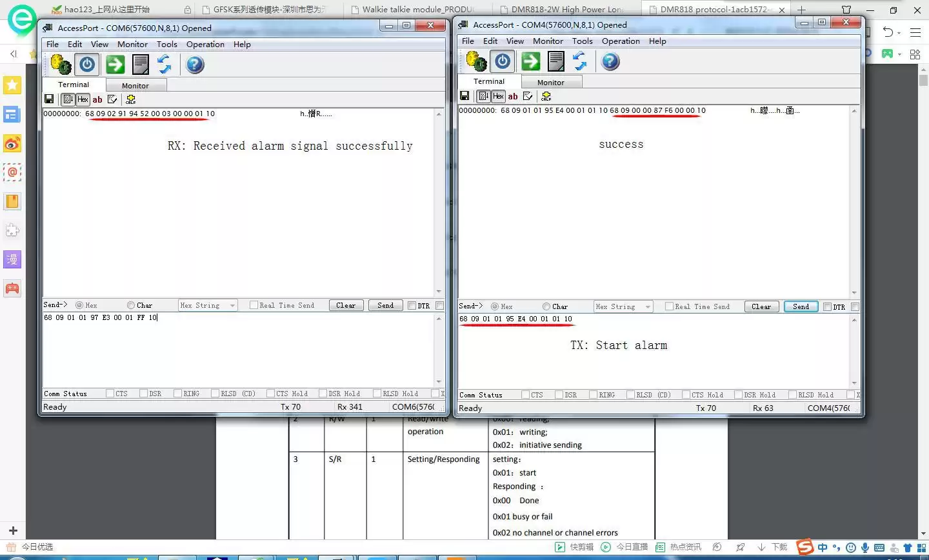Enable Real Time Send checkbox in COM6
Viewport: 929px width, 560px height.
tap(254, 305)
